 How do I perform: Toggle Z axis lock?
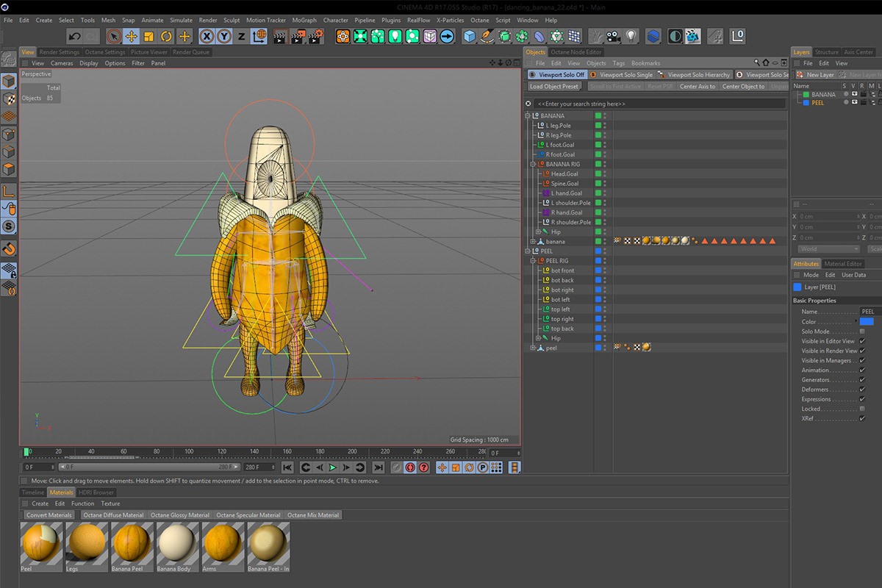(241, 36)
